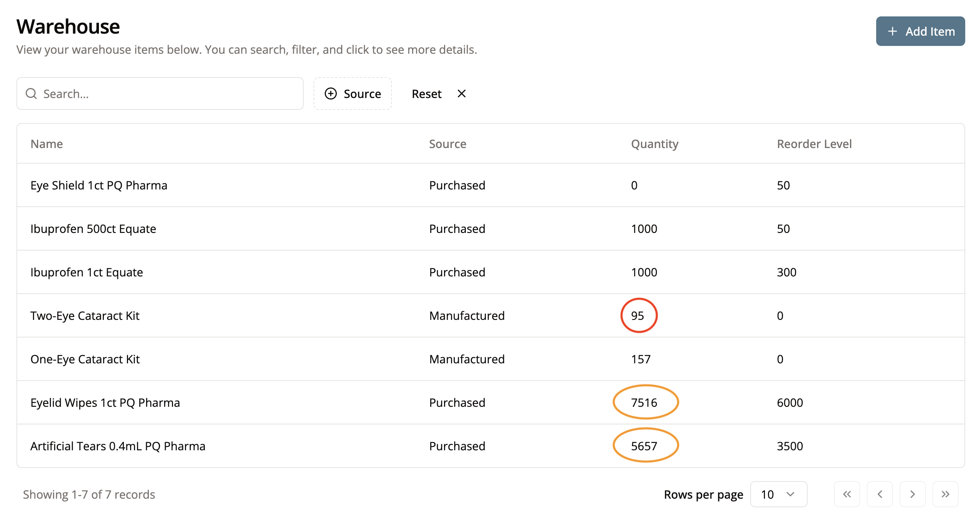
Task: Sort by the Quantity column header
Action: [655, 144]
